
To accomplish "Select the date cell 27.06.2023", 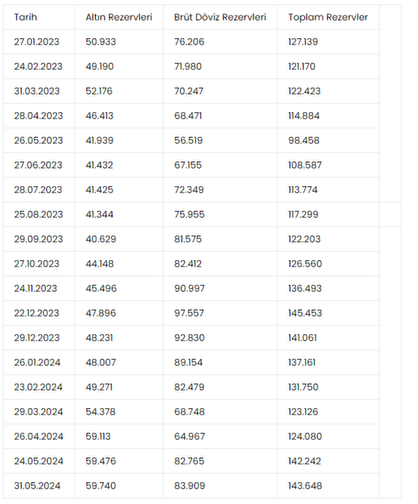I will pos(38,165).
